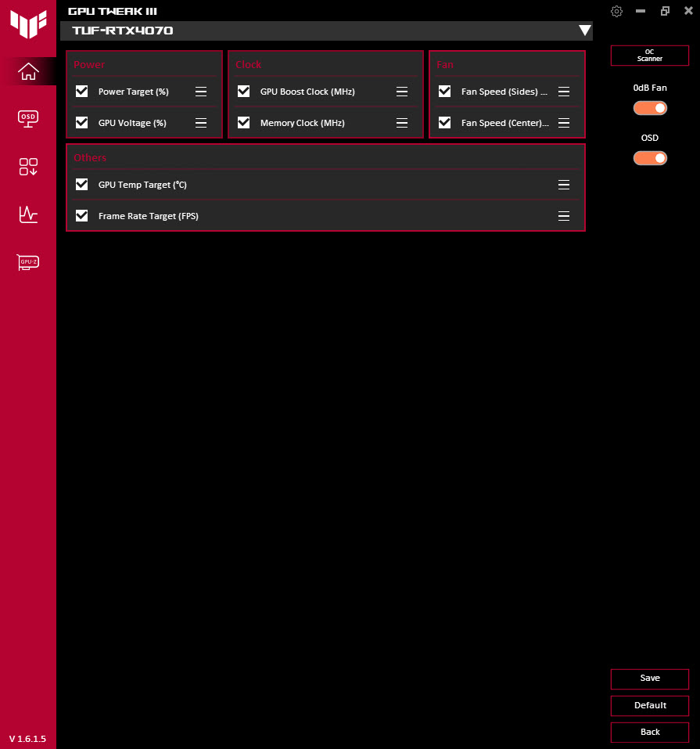Image resolution: width=700 pixels, height=749 pixels.
Task: Click reorder handle for GPU Temp Target
Action: (x=564, y=185)
